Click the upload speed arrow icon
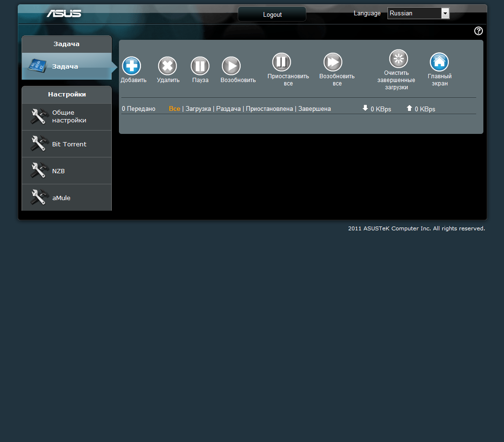 (409, 108)
